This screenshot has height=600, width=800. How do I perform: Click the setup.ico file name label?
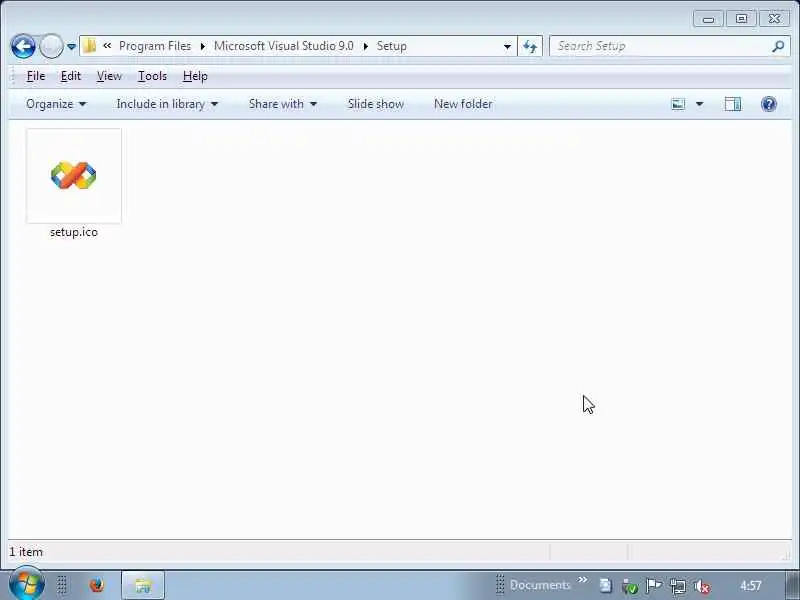click(74, 232)
